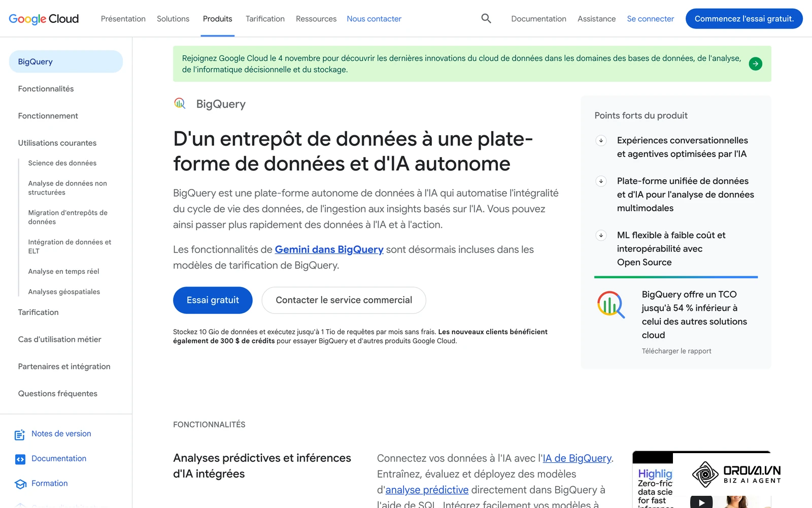Click Commencez l'essai gratuit button
Image resolution: width=812 pixels, height=508 pixels.
(x=744, y=19)
